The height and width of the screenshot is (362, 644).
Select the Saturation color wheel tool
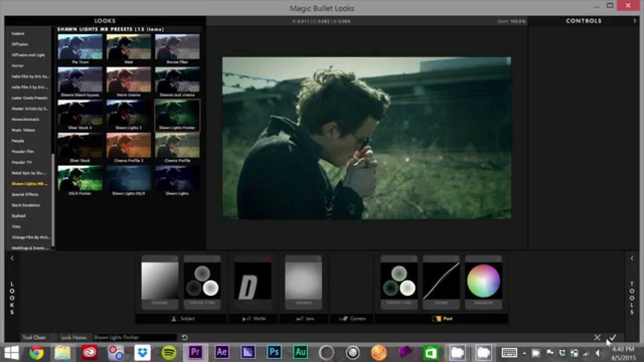pyautogui.click(x=484, y=283)
